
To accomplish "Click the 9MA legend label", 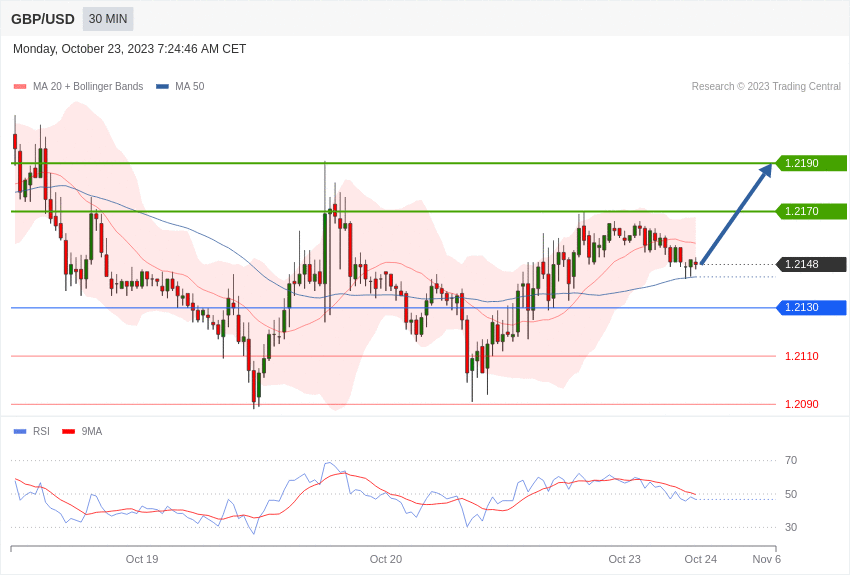I will click(x=92, y=431).
